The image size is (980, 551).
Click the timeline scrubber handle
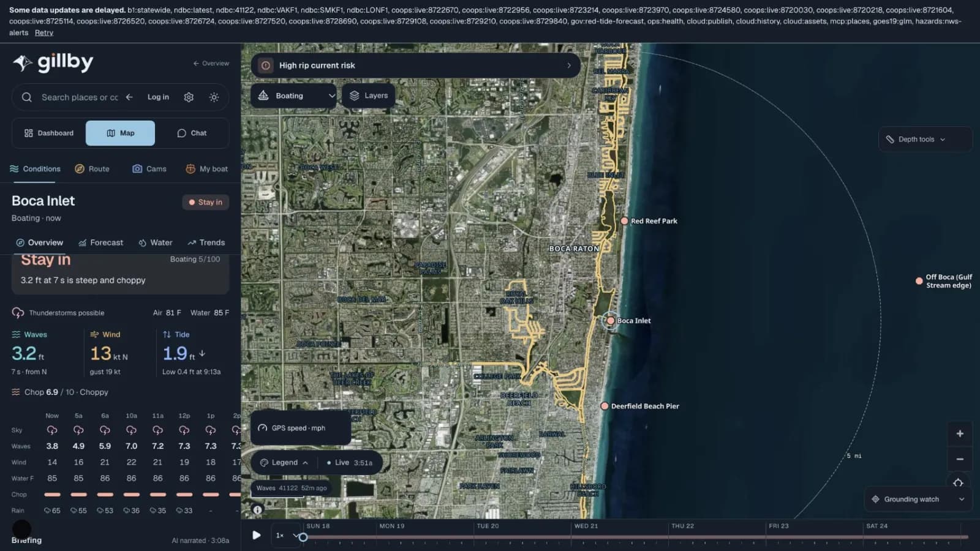click(303, 537)
